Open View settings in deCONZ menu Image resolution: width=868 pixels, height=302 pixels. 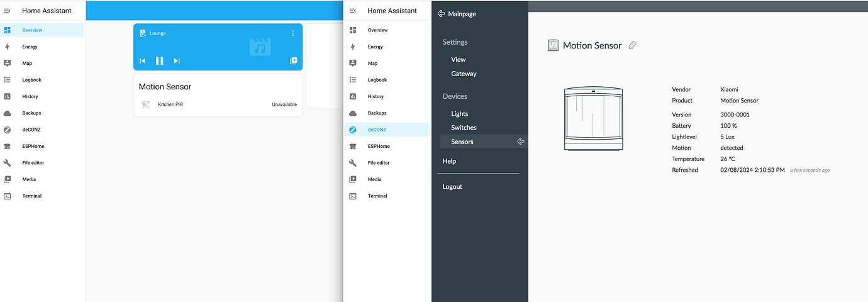(459, 59)
